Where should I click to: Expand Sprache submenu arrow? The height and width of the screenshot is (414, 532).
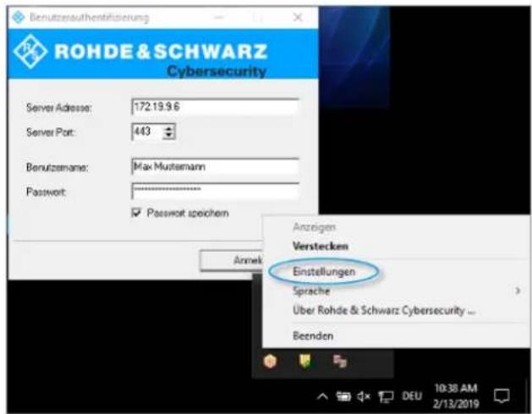(518, 291)
